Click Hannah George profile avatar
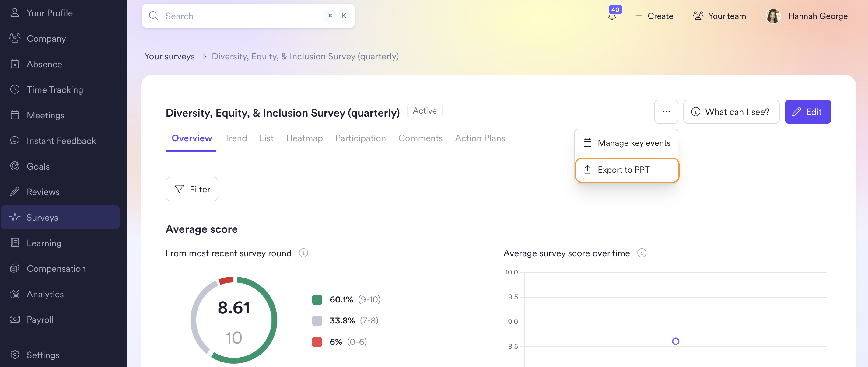The height and width of the screenshot is (367, 868). pos(773,16)
